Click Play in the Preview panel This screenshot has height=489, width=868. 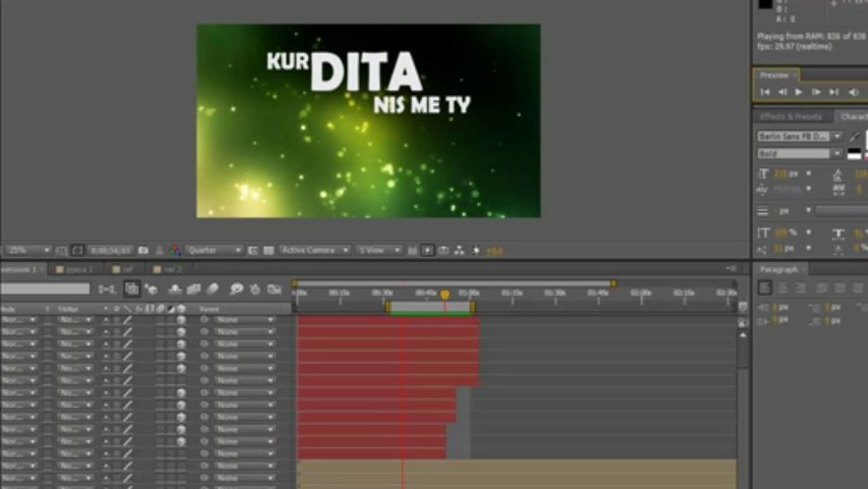(799, 92)
